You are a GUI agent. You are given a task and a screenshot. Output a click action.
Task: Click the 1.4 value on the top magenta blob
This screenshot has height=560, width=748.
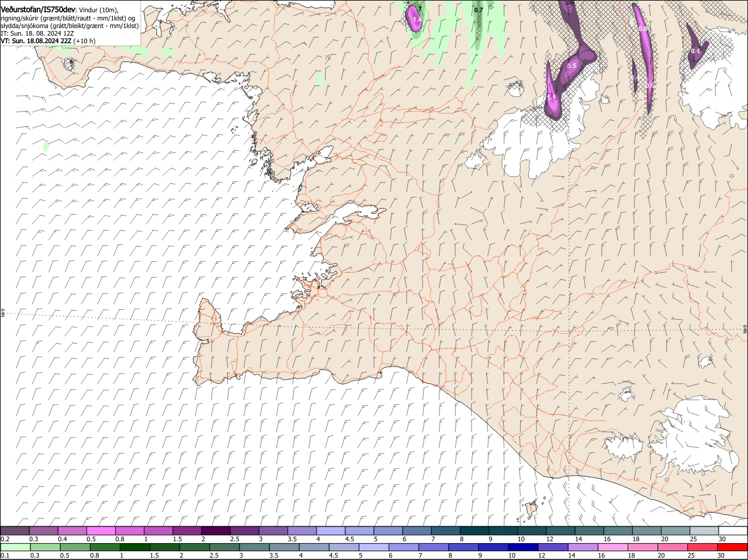(417, 19)
